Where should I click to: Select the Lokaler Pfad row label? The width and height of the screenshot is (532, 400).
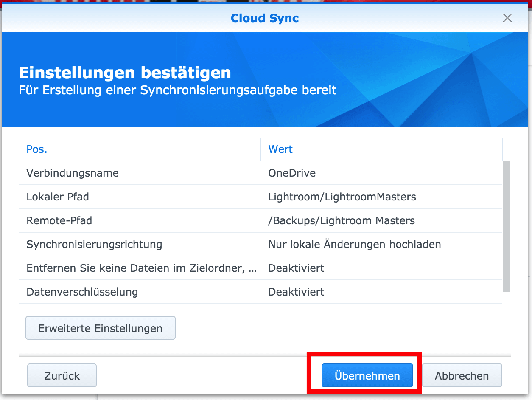[58, 197]
